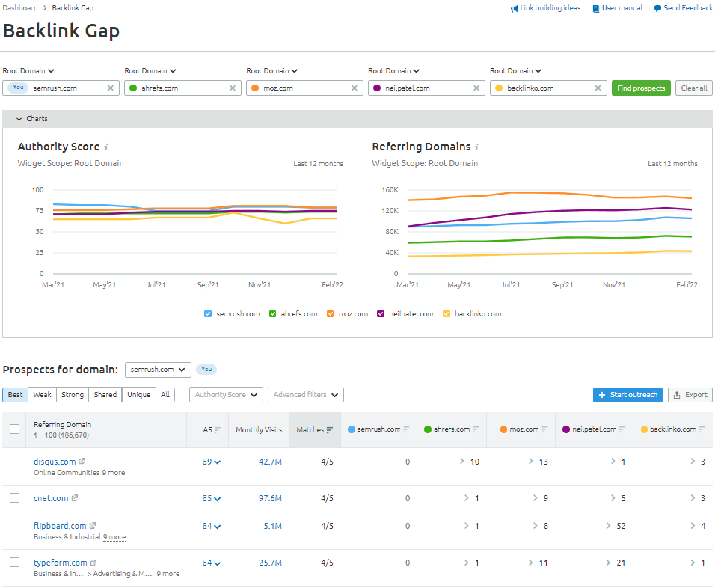Open Root Domain dropdown above moz.com
The height and width of the screenshot is (588, 715).
click(x=272, y=71)
